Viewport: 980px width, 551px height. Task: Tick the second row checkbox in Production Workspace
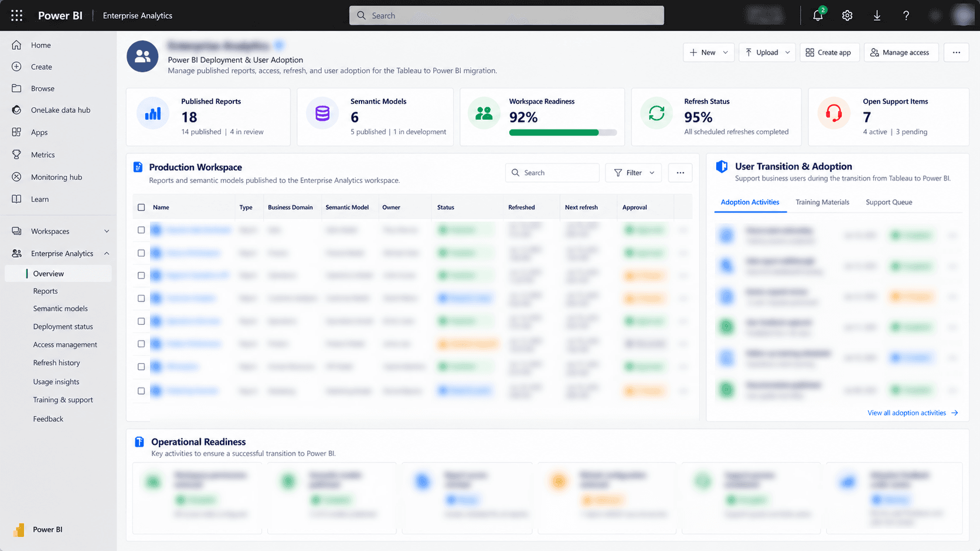coord(141,253)
